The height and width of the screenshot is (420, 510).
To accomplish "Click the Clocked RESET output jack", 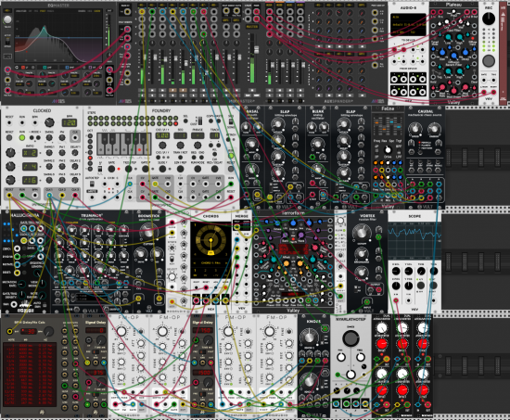I will (9, 196).
